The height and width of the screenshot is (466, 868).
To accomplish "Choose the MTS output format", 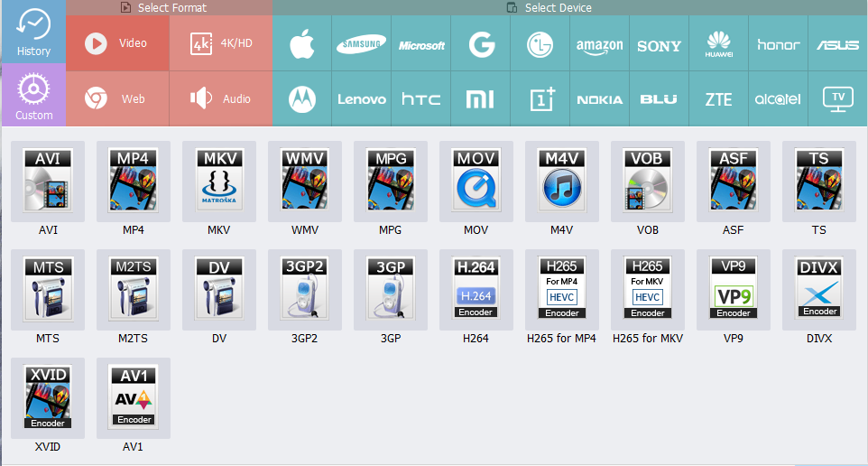I will 48,290.
